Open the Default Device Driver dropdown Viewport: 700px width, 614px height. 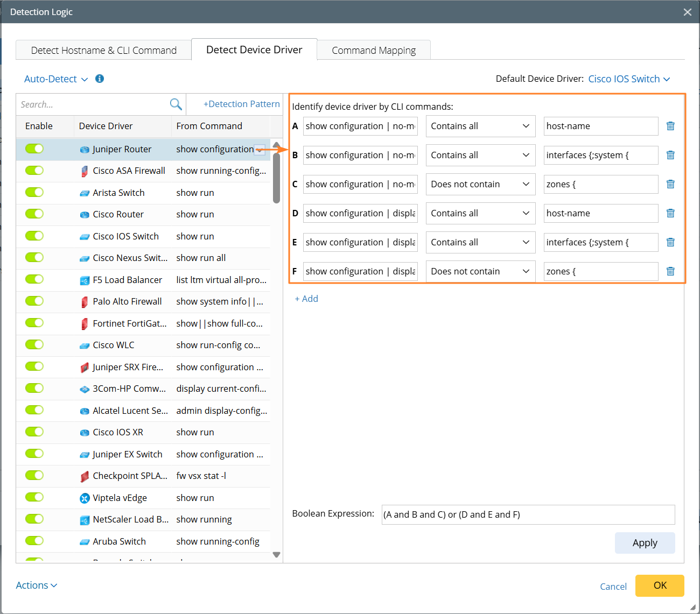click(629, 79)
